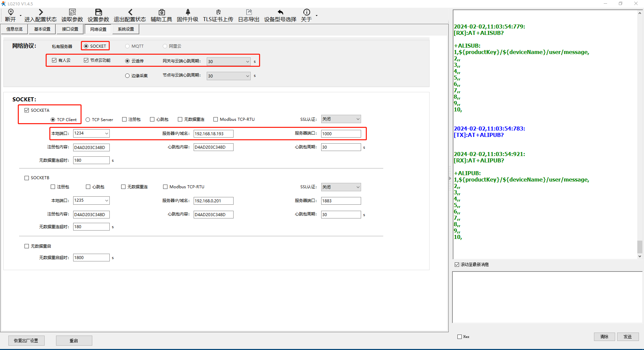Click the 发送 send button

628,337
